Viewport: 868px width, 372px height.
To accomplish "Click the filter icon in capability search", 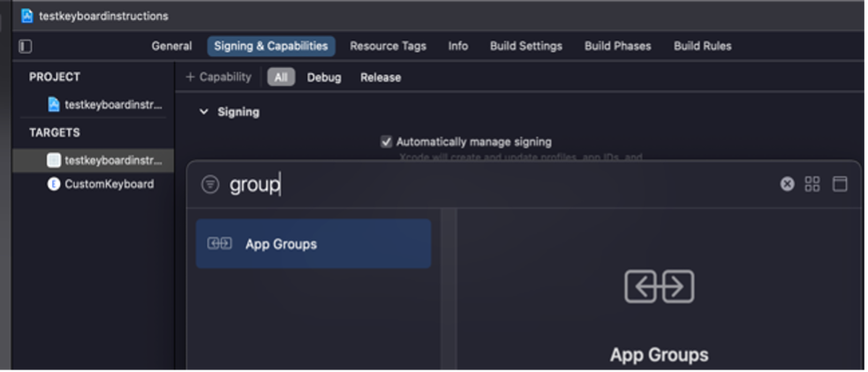I will pyautogui.click(x=210, y=184).
